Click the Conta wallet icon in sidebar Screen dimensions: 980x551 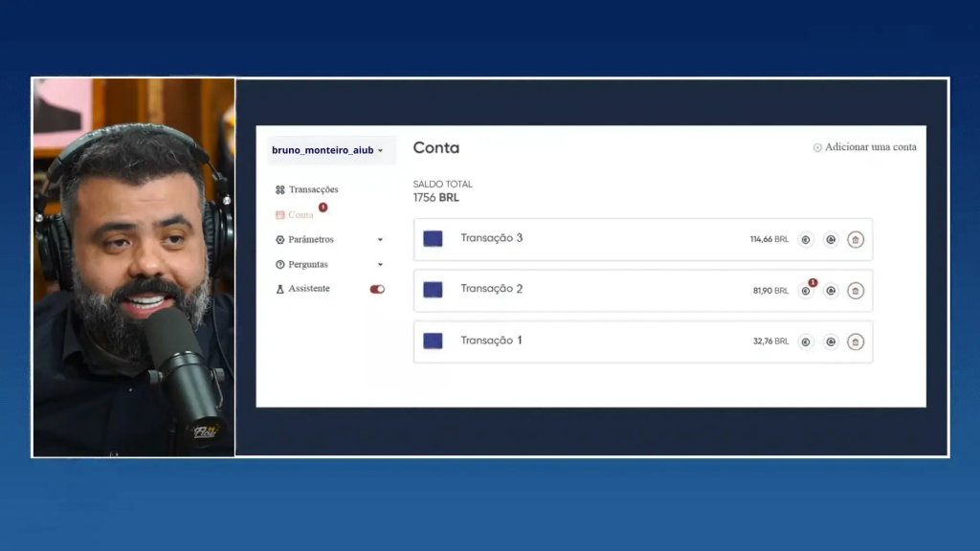pos(280,215)
